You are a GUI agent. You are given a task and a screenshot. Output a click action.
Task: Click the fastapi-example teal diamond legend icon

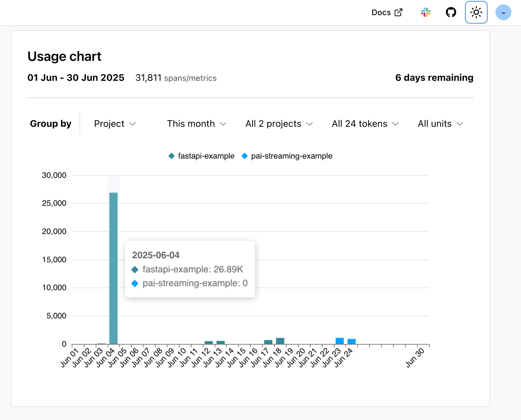(x=172, y=156)
